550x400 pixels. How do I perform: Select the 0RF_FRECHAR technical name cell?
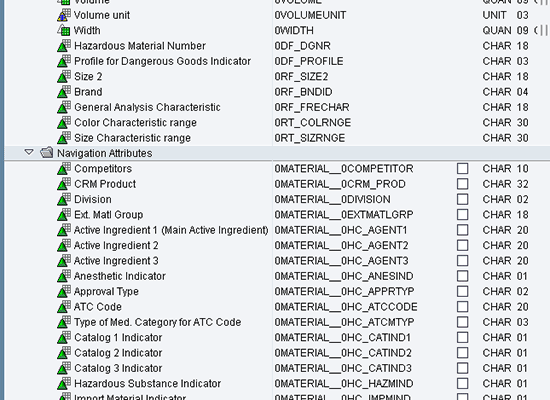312,107
